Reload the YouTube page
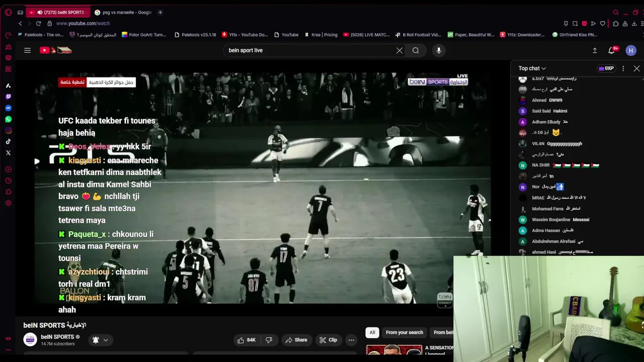Viewport: 644px width, 362px height. tap(38, 23)
